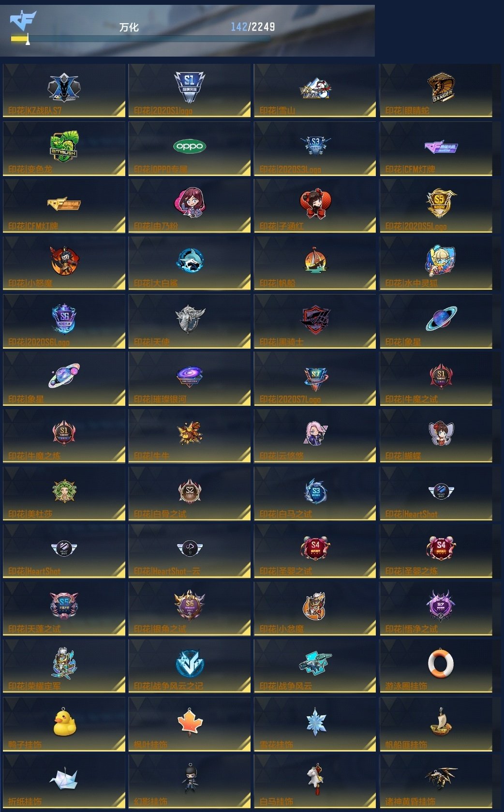Select the orange maple leaf charm
Screen dimensions: 504x812
click(190, 722)
